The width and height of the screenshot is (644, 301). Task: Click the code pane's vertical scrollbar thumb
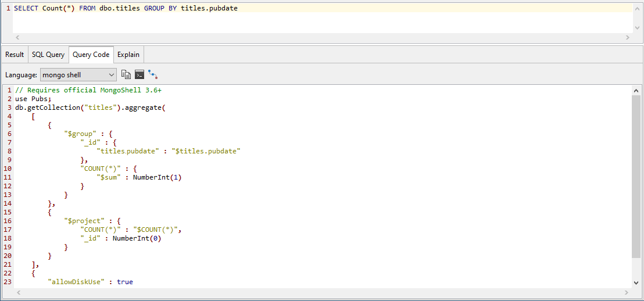636,174
